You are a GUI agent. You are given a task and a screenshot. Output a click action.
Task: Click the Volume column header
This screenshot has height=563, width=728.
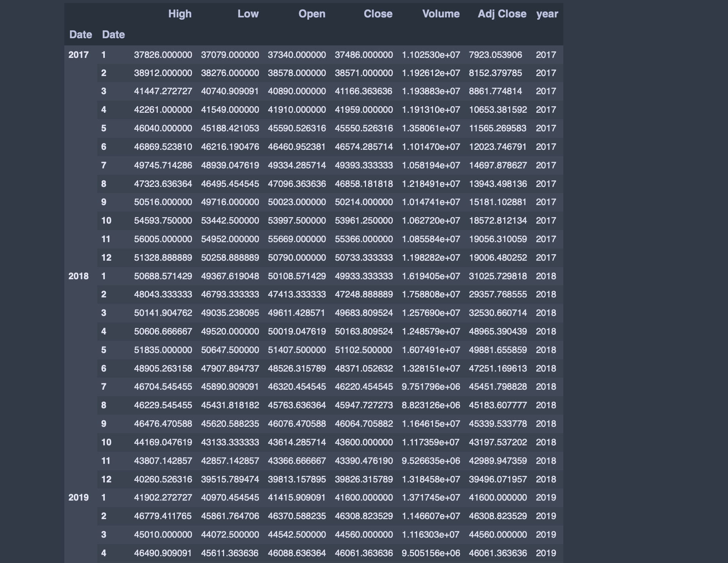click(x=441, y=14)
